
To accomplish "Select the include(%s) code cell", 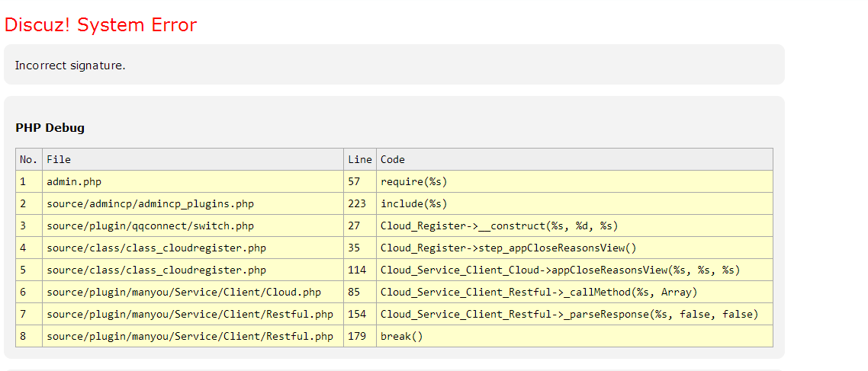I will 574,203.
